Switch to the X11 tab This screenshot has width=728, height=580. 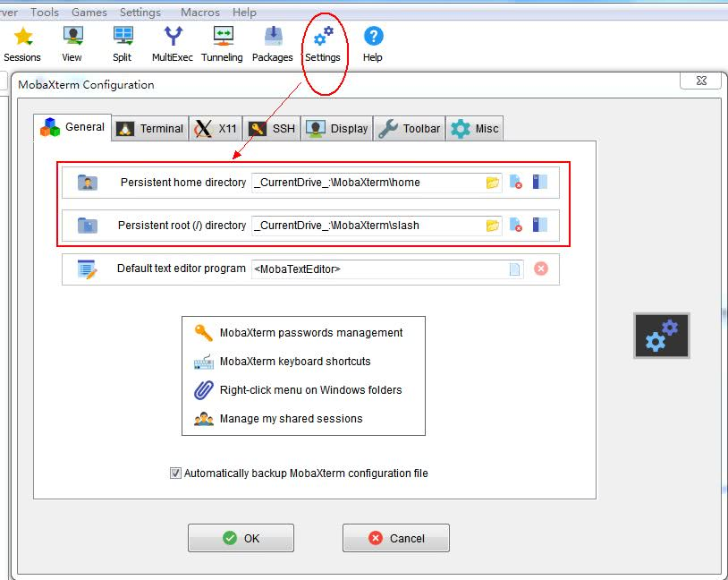coord(216,128)
